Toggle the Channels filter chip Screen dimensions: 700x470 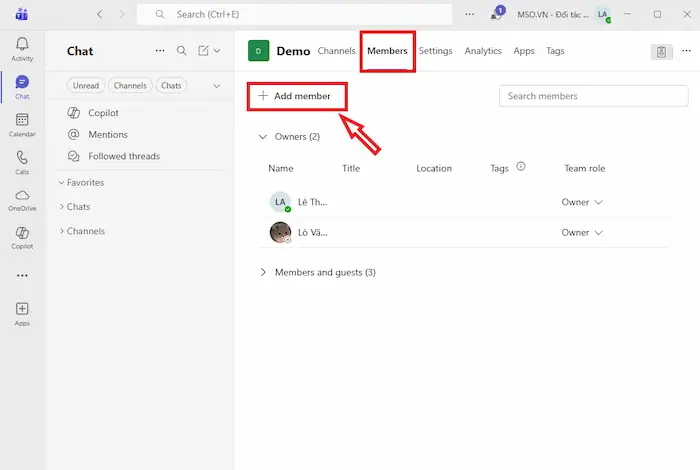(130, 86)
